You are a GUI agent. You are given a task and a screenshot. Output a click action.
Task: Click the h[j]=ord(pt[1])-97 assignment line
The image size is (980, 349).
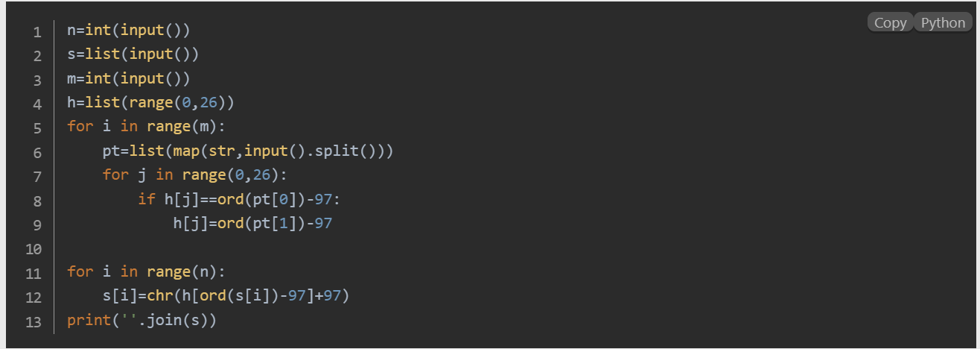click(252, 223)
